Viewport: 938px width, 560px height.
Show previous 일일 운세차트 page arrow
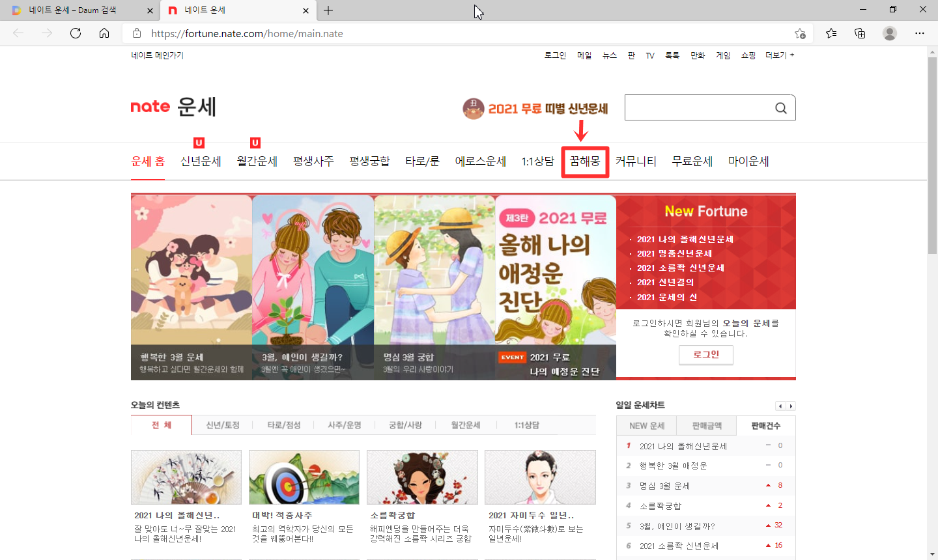[780, 406]
